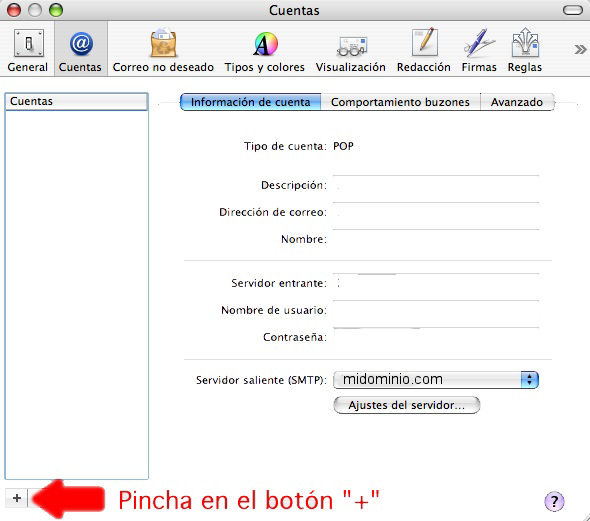Screen dimensions: 590x521
Task: Open the General preferences pane
Action: (28, 50)
